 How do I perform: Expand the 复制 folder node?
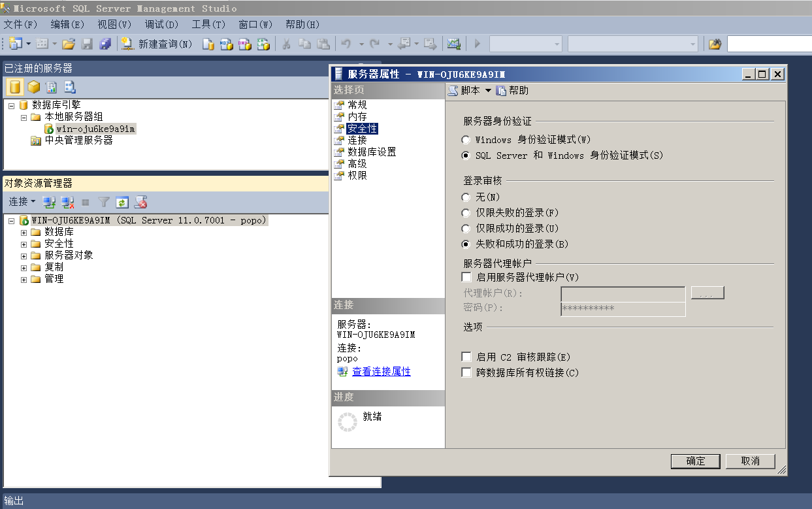[24, 267]
